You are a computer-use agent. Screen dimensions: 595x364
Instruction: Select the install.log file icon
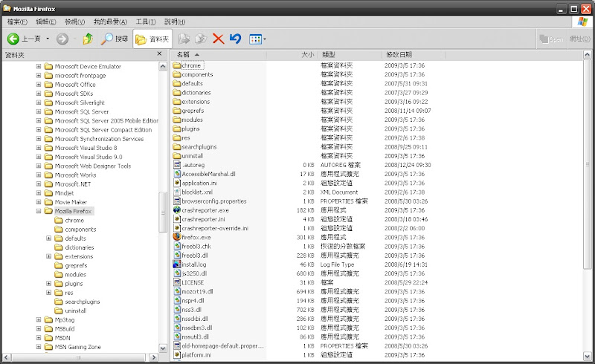[177, 264]
